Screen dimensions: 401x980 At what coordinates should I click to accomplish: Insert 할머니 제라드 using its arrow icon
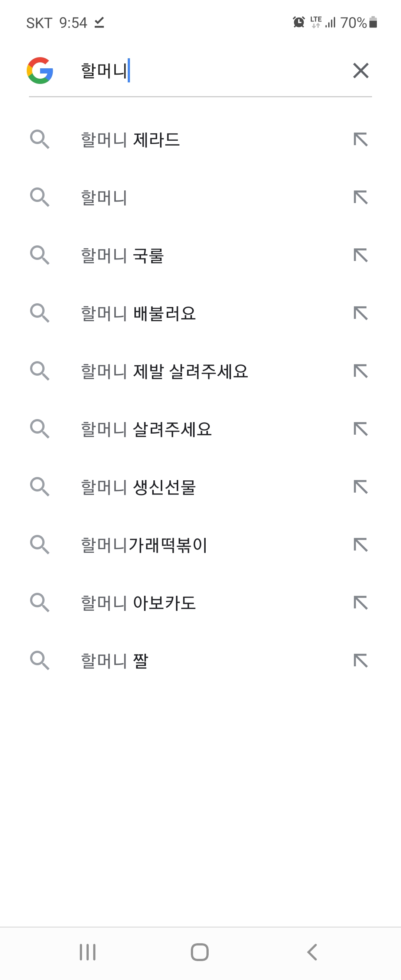tap(361, 140)
